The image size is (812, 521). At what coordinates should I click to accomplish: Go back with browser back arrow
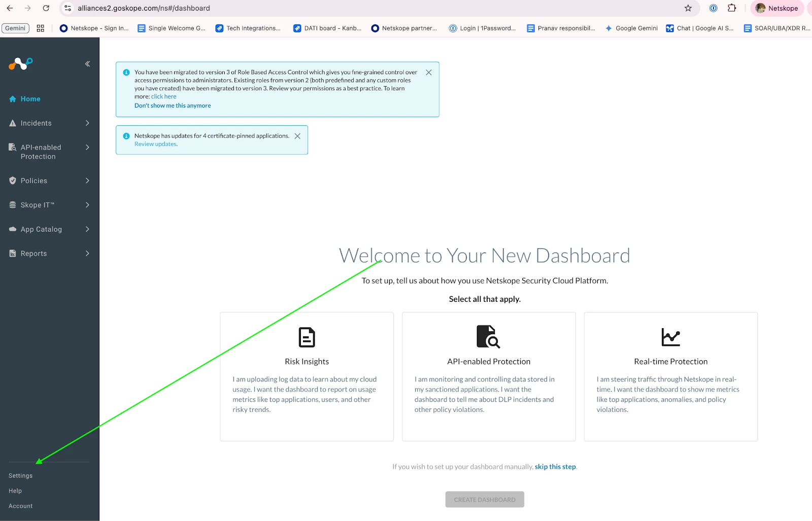pos(10,8)
